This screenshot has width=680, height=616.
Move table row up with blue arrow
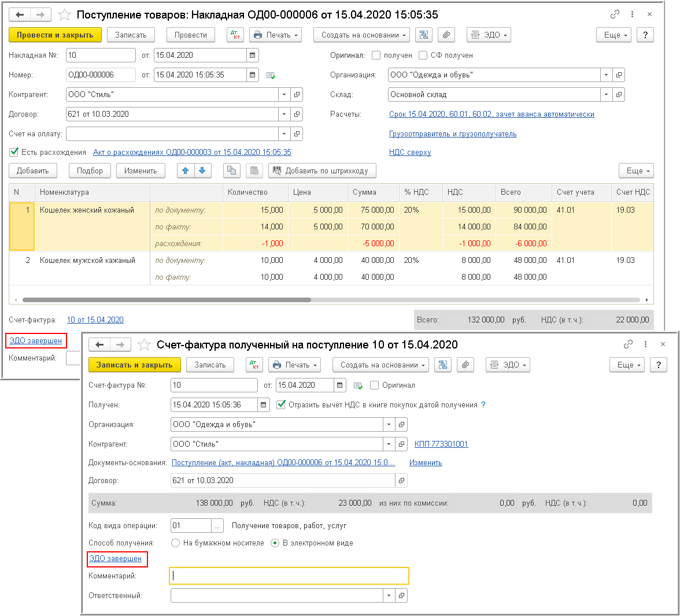(x=186, y=171)
